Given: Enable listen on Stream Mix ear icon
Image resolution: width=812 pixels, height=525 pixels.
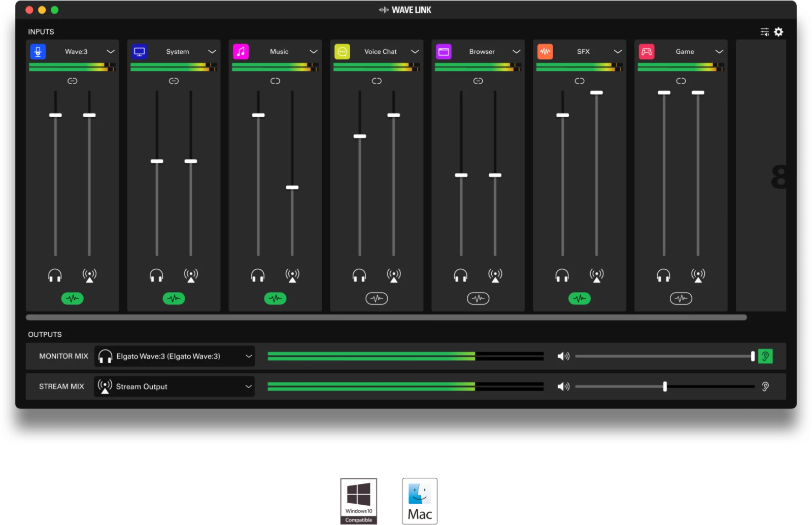Looking at the screenshot, I should (x=765, y=387).
